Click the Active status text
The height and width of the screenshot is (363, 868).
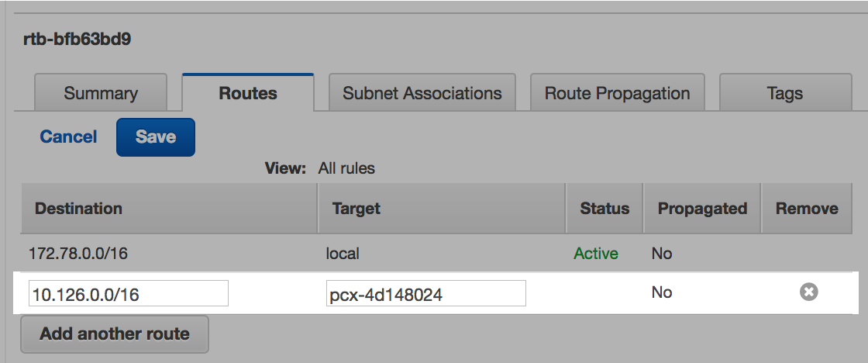tap(595, 254)
